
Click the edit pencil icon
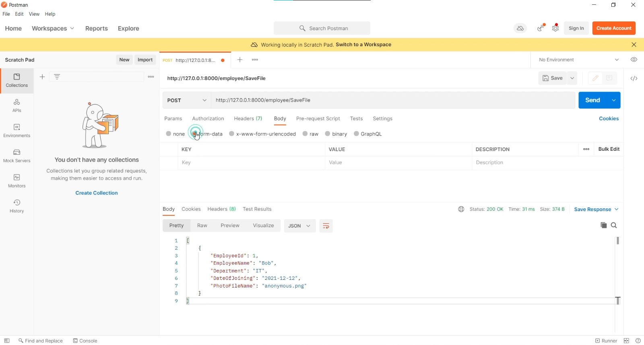(x=595, y=78)
